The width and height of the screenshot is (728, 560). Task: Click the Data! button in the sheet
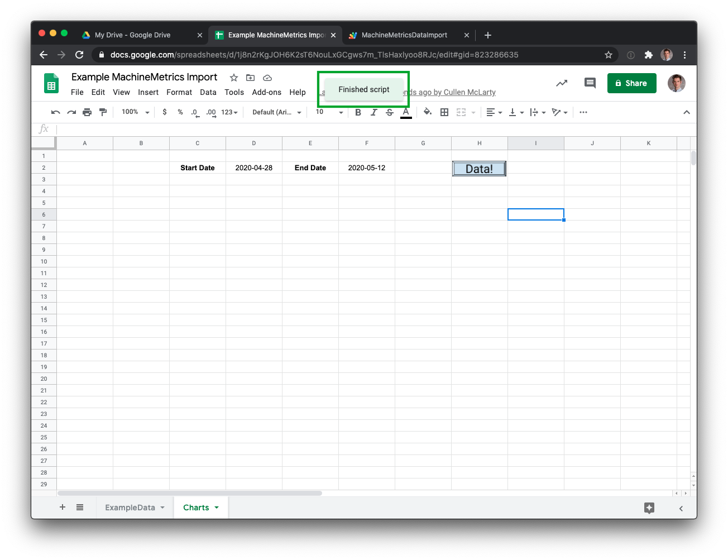(479, 169)
